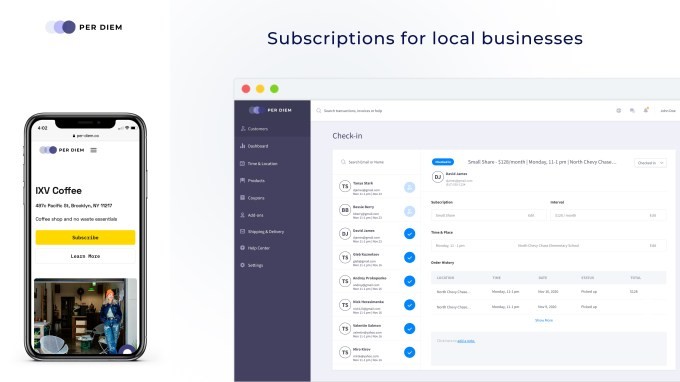Screen dimensions: 680x382
Task: Select the Nov 9, 2020 order row
Action: tap(548, 307)
